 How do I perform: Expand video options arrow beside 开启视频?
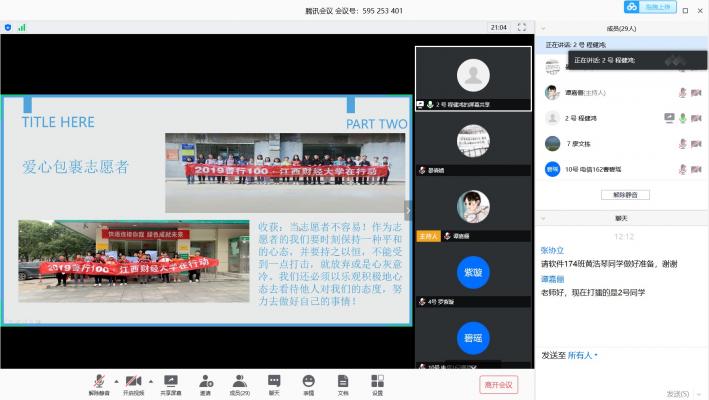pyautogui.click(x=151, y=381)
